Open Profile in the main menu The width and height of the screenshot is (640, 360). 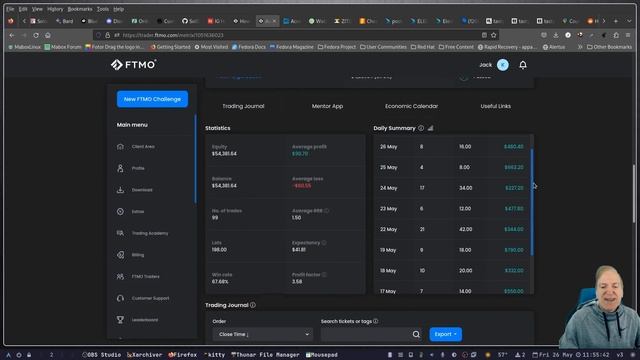[x=138, y=168]
